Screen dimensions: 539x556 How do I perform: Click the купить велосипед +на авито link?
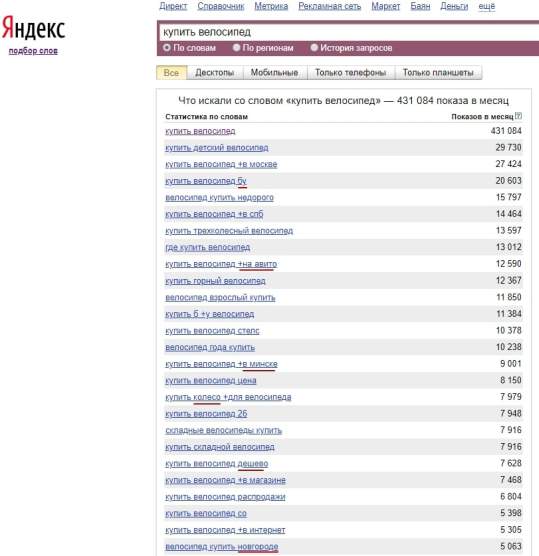(x=221, y=264)
